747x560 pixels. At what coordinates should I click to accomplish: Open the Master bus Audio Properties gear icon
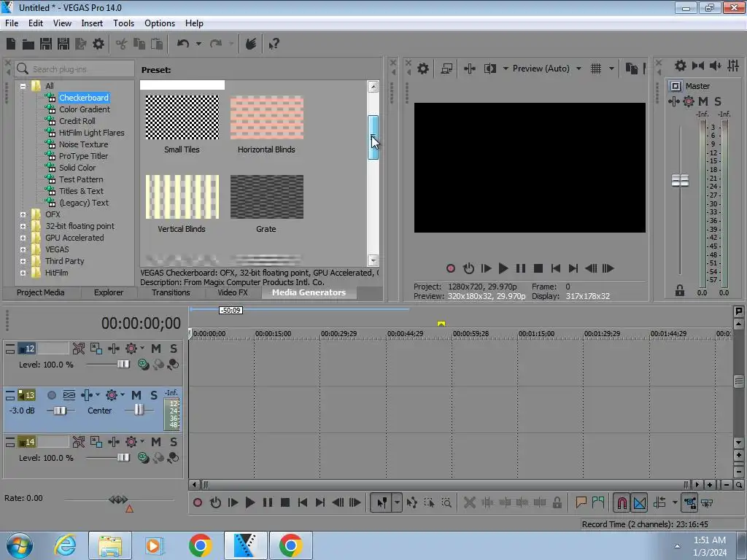[681, 66]
